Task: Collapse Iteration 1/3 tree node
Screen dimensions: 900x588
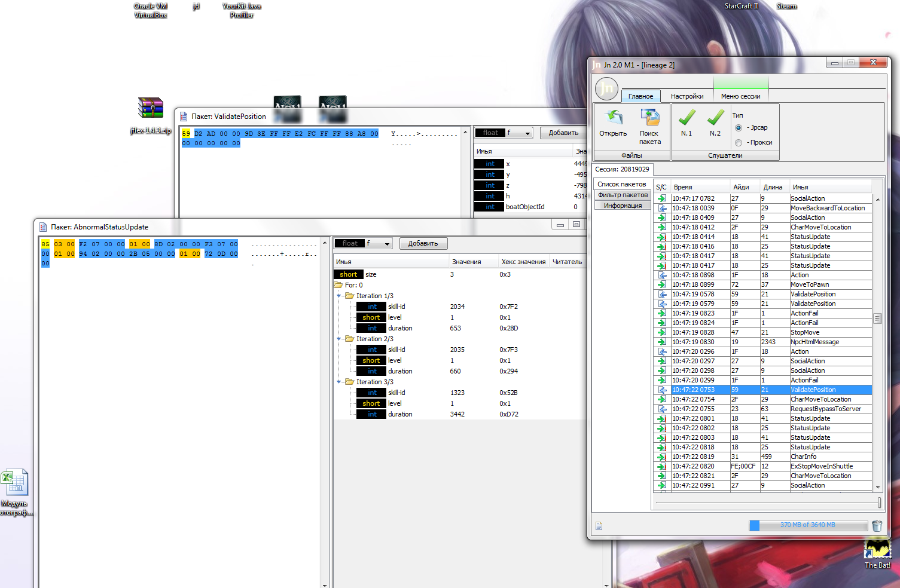Action: [x=339, y=296]
